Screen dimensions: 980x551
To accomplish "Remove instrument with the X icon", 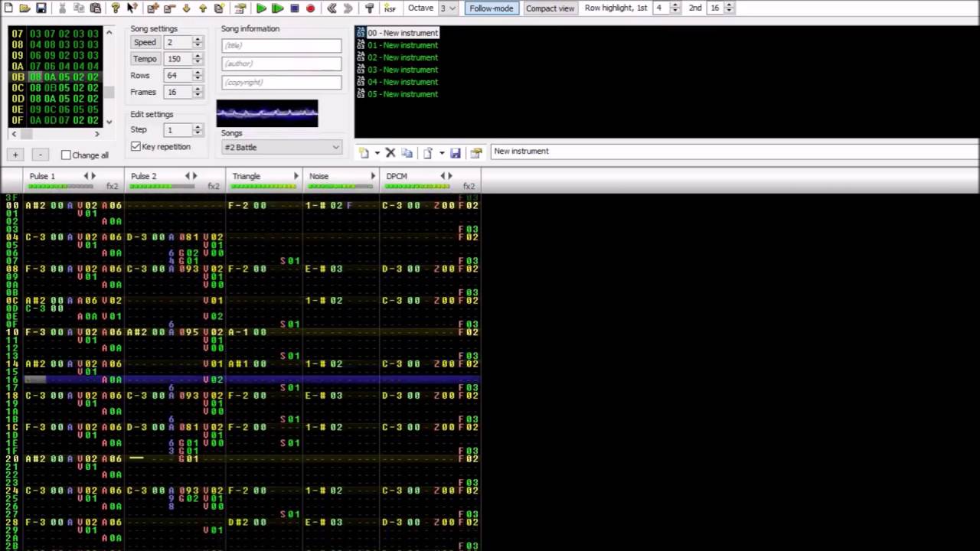I will 390,152.
